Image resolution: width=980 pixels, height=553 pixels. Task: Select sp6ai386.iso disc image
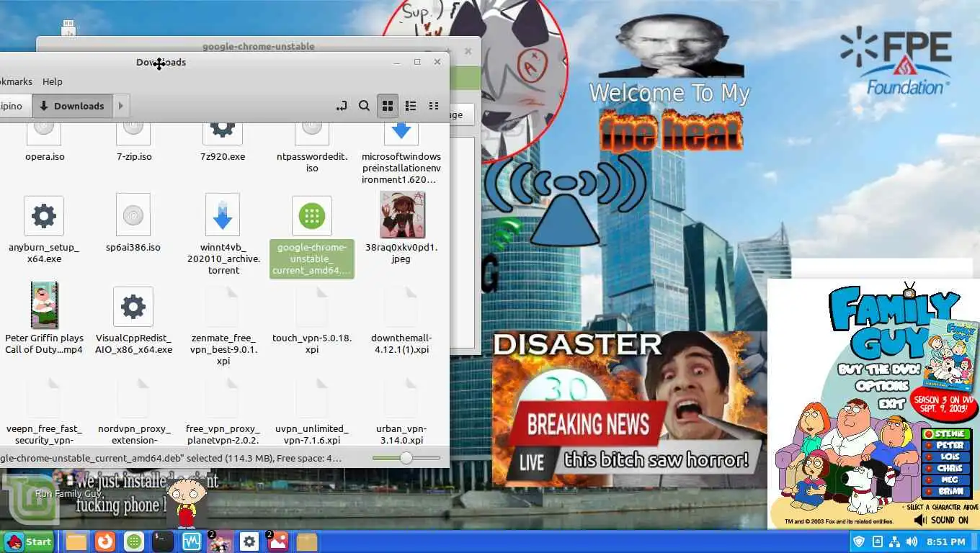tap(133, 223)
